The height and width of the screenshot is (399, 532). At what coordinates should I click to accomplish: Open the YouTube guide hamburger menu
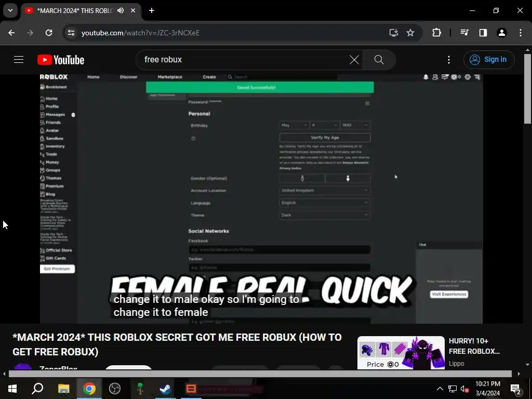pyautogui.click(x=19, y=60)
